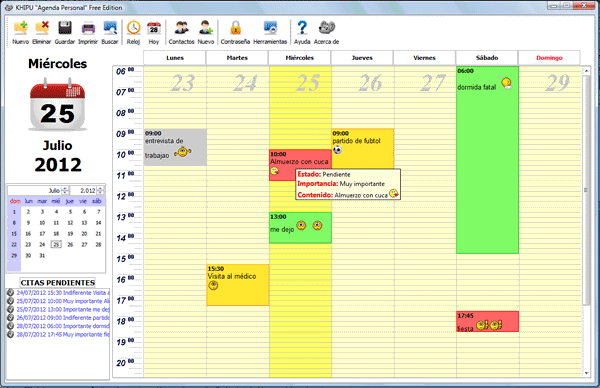
Task: Select the 09:00 partido de futbol appointment
Action: pos(363,148)
